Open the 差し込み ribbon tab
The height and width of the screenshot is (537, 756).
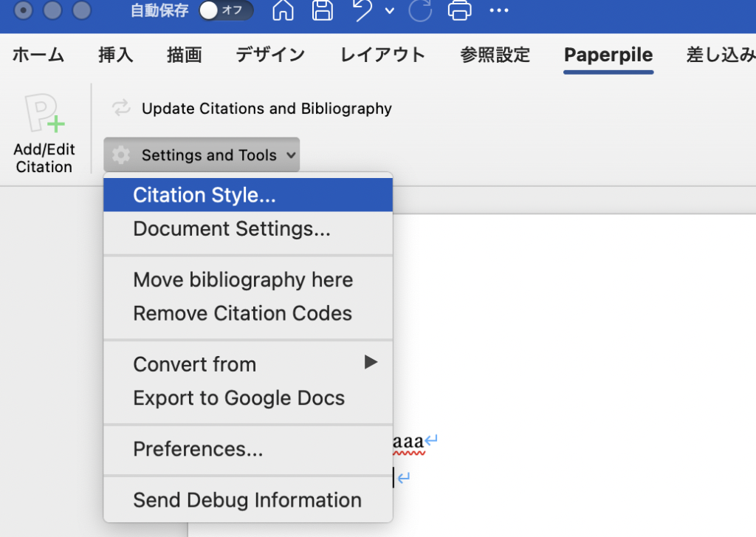(x=721, y=55)
